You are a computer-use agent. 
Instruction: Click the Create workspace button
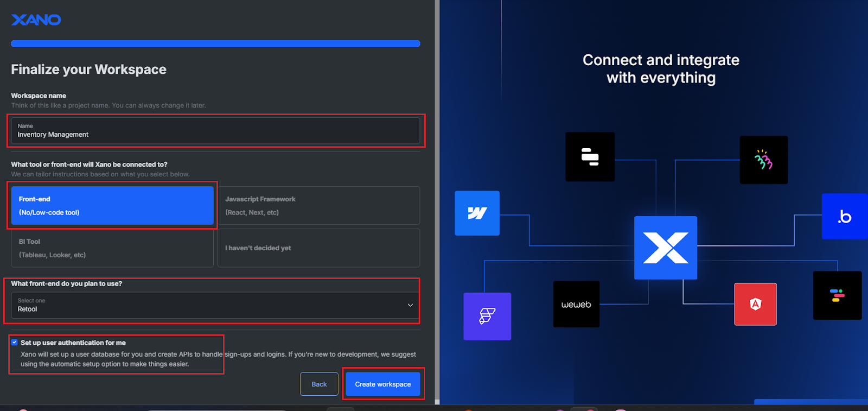coord(383,384)
